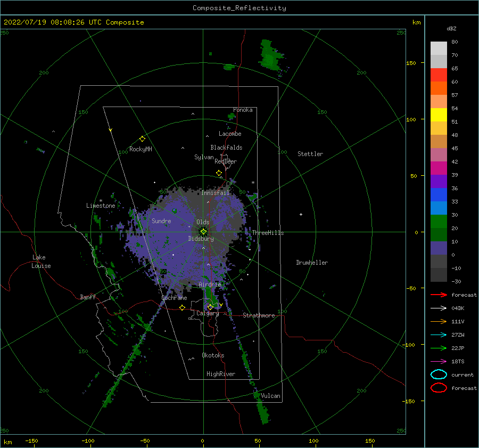Click the Stettler city label
The height and width of the screenshot is (448, 479).
310,154
